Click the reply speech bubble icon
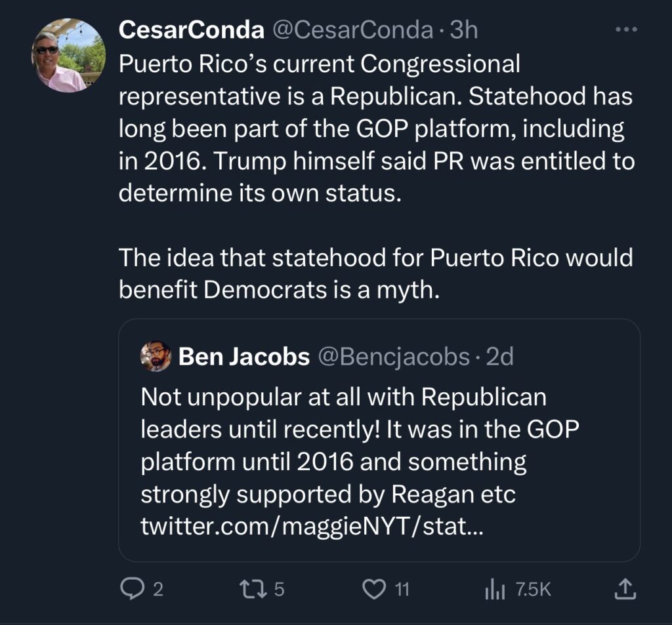The image size is (672, 625). click(x=132, y=588)
